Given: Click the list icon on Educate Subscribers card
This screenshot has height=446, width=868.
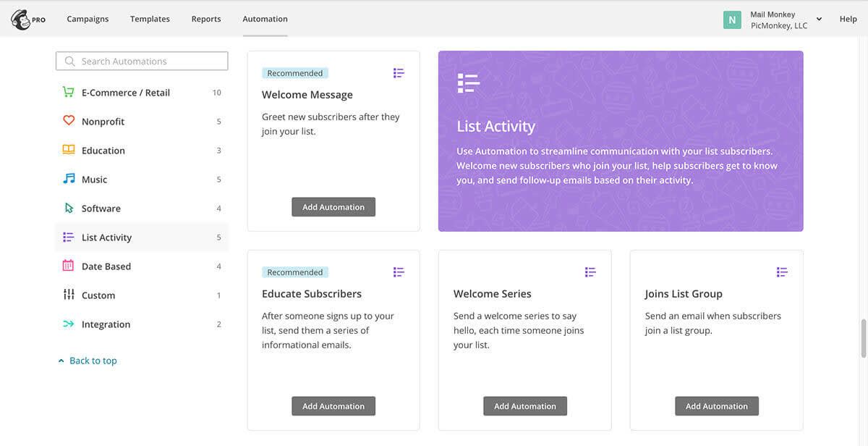Looking at the screenshot, I should [x=399, y=272].
